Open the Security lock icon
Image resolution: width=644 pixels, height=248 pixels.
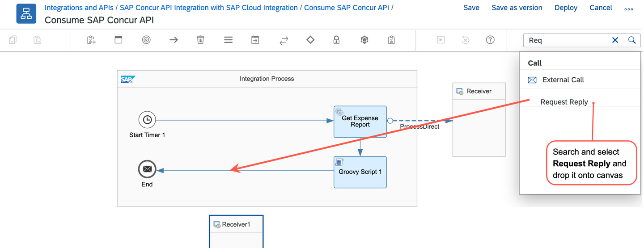(336, 40)
